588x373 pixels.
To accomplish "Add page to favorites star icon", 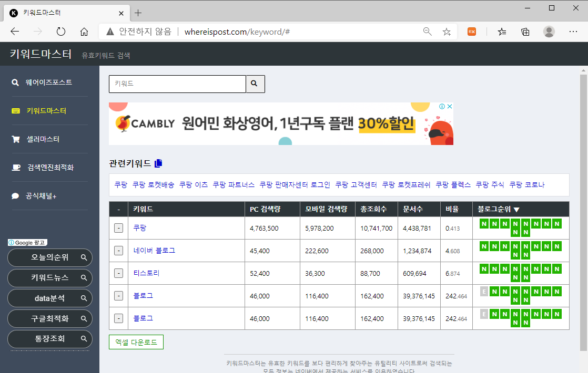I will [447, 32].
